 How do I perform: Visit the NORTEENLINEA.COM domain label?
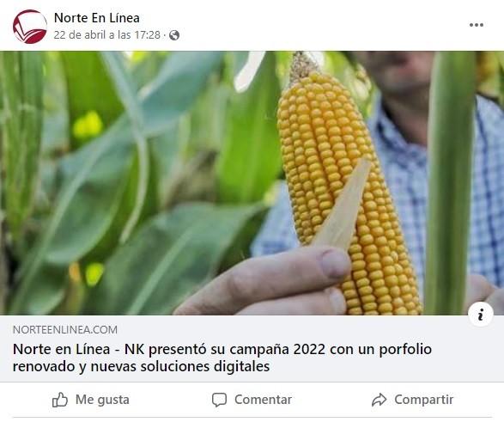tap(65, 330)
